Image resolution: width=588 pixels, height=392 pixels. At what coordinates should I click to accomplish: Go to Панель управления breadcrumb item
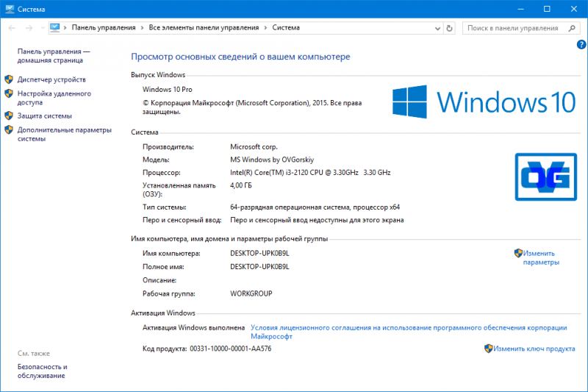pyautogui.click(x=103, y=28)
